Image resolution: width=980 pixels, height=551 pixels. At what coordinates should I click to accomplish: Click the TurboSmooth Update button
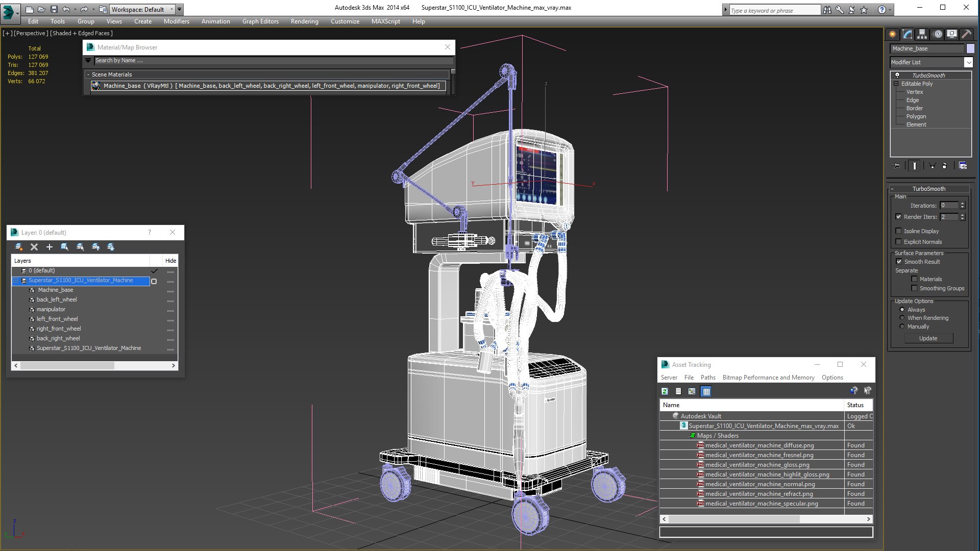[928, 338]
